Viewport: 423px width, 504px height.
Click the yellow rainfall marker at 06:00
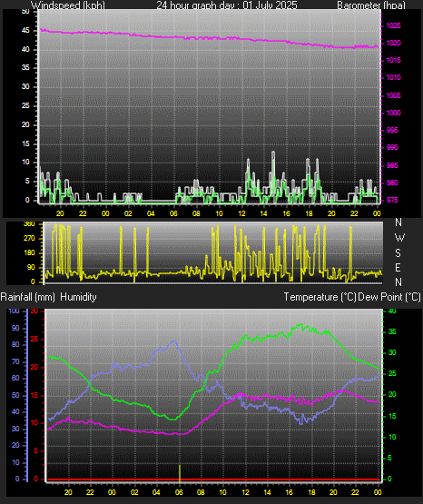point(180,473)
